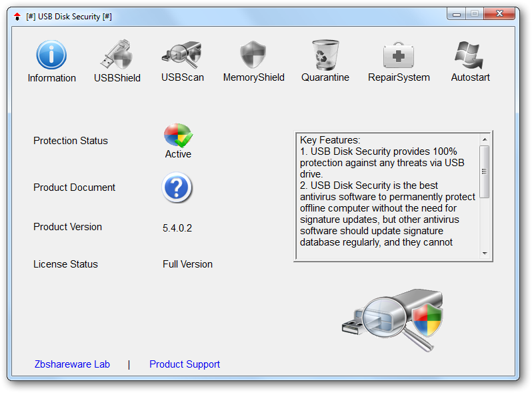Image resolution: width=532 pixels, height=393 pixels.
Task: Click the disabled maximize window button
Action: click(x=475, y=13)
